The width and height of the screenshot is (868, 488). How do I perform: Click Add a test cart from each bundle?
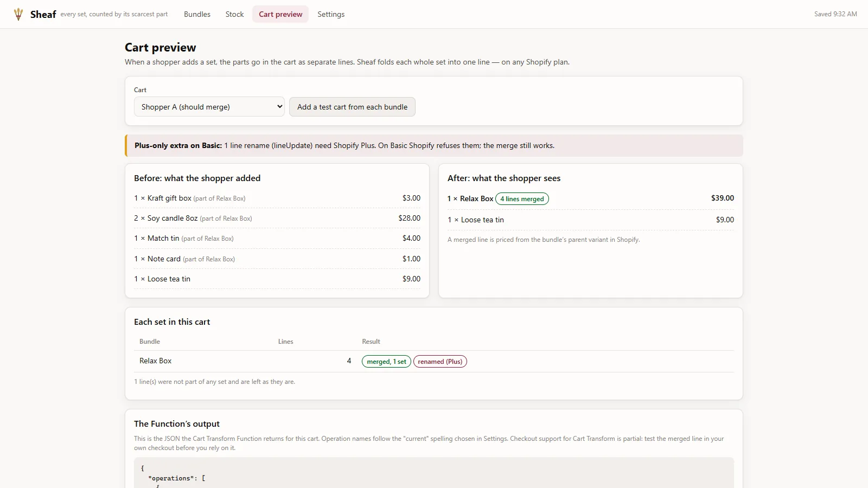coord(352,107)
